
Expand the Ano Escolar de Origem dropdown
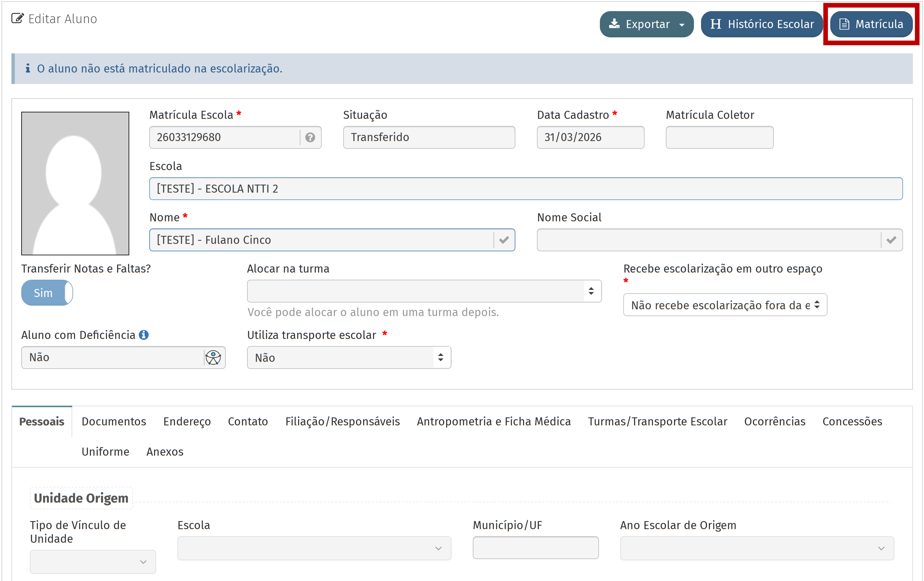coord(757,548)
